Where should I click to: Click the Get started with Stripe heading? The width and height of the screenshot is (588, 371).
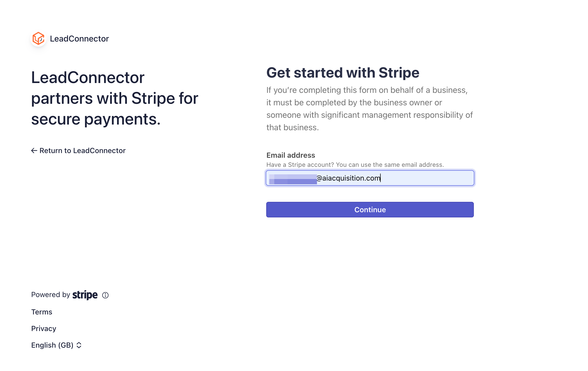pyautogui.click(x=343, y=73)
